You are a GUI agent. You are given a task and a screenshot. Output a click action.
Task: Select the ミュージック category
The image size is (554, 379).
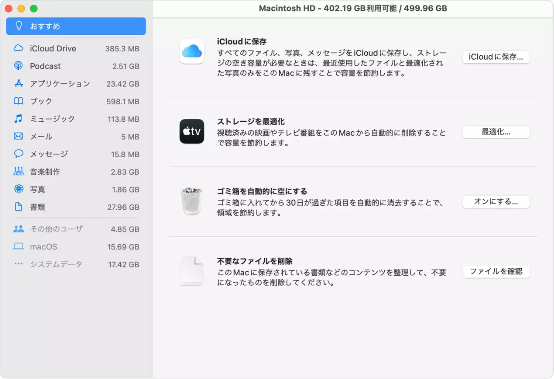click(76, 119)
